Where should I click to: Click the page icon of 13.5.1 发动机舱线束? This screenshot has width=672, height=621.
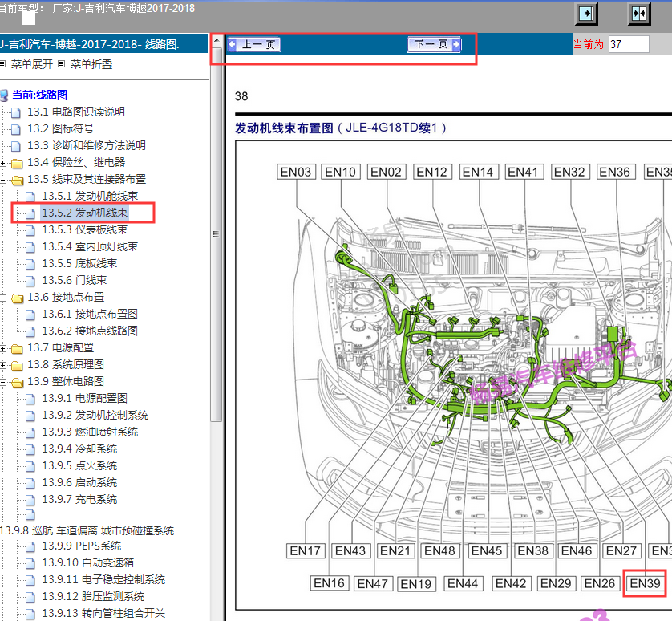coord(30,197)
